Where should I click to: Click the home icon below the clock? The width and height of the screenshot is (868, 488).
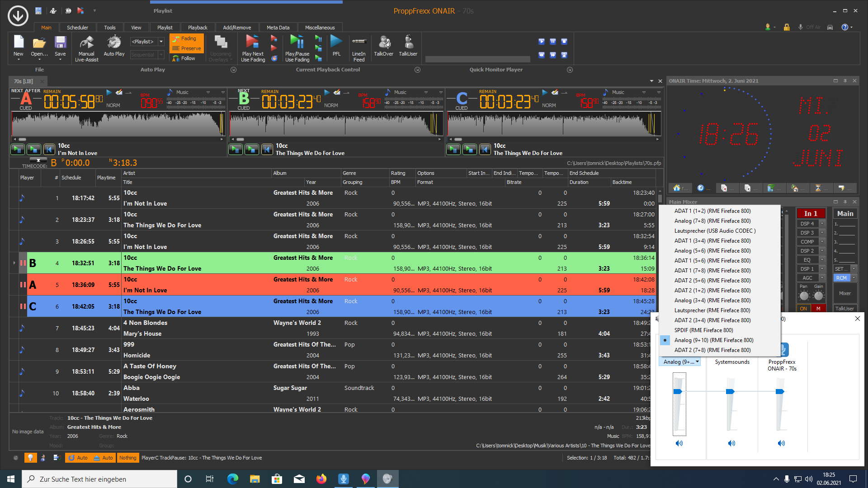point(677,188)
